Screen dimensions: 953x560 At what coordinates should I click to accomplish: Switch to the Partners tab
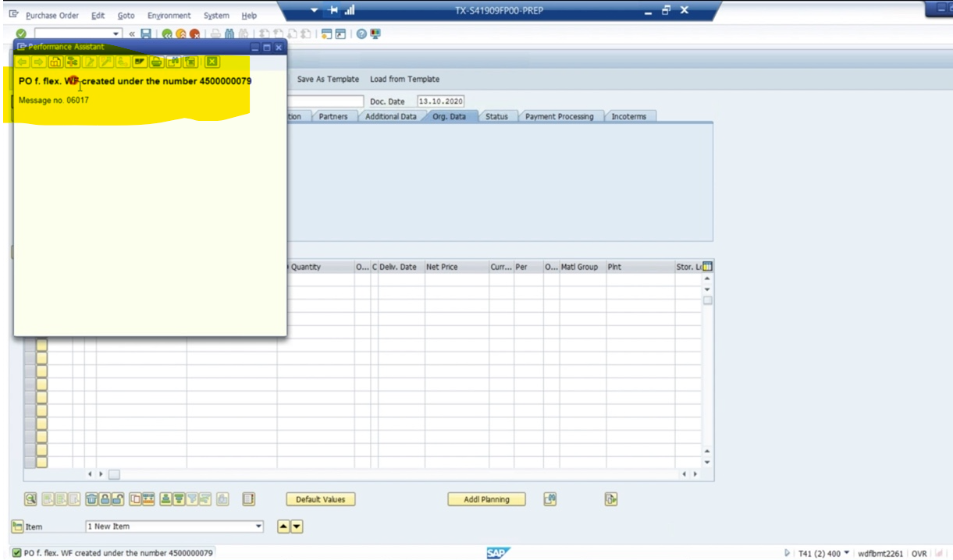click(x=333, y=116)
